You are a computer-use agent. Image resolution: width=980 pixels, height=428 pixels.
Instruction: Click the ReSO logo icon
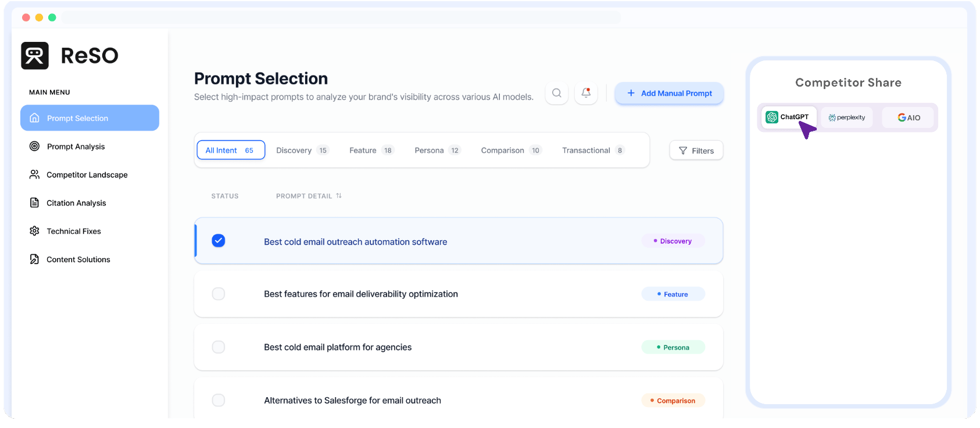35,55
